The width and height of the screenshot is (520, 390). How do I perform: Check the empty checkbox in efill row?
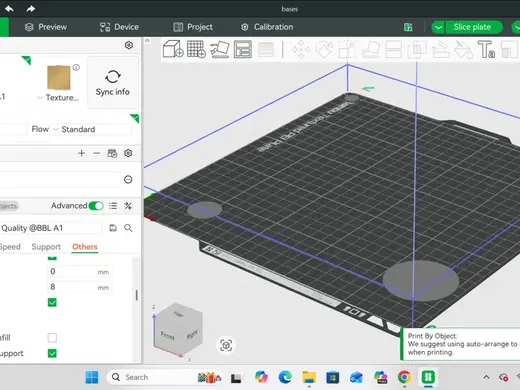[x=52, y=338]
